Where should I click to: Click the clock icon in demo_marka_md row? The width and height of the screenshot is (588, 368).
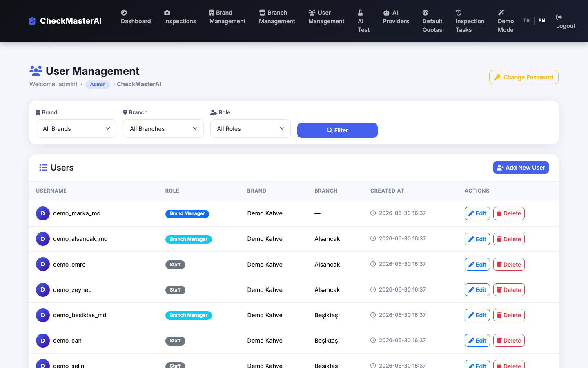coord(373,213)
